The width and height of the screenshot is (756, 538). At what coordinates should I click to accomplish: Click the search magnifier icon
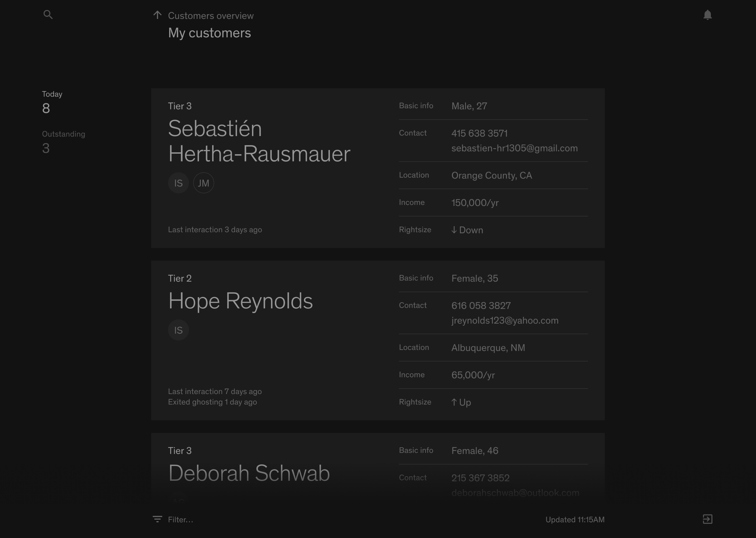48,15
